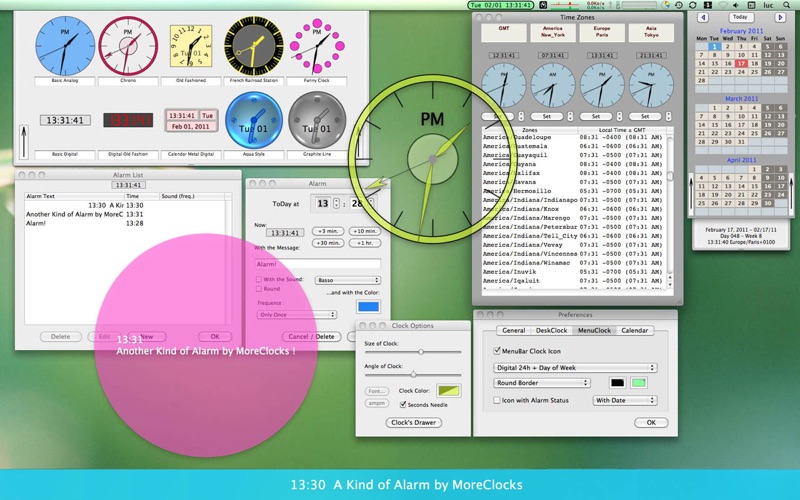Image resolution: width=800 pixels, height=500 pixels.
Task: Open the blue alarm color swatch
Action: click(368, 307)
